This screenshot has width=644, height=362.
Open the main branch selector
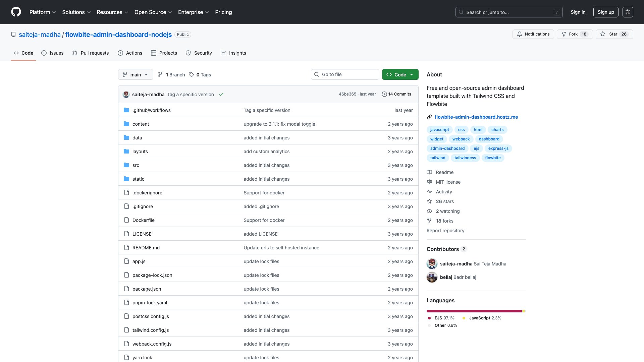point(136,74)
